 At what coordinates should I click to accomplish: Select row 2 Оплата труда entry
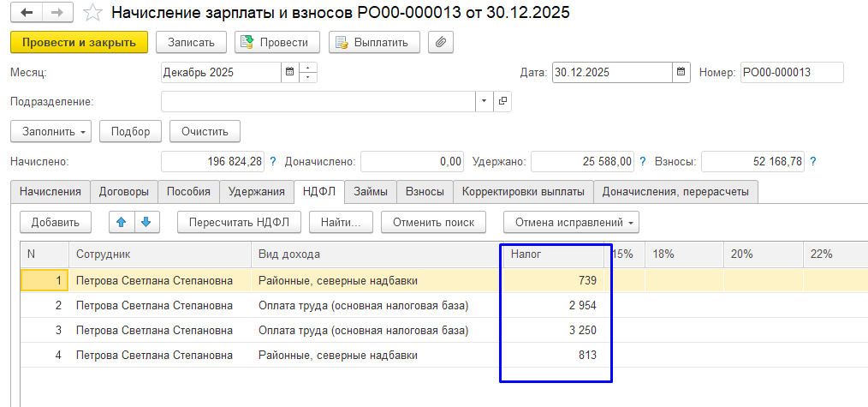pyautogui.click(x=363, y=305)
